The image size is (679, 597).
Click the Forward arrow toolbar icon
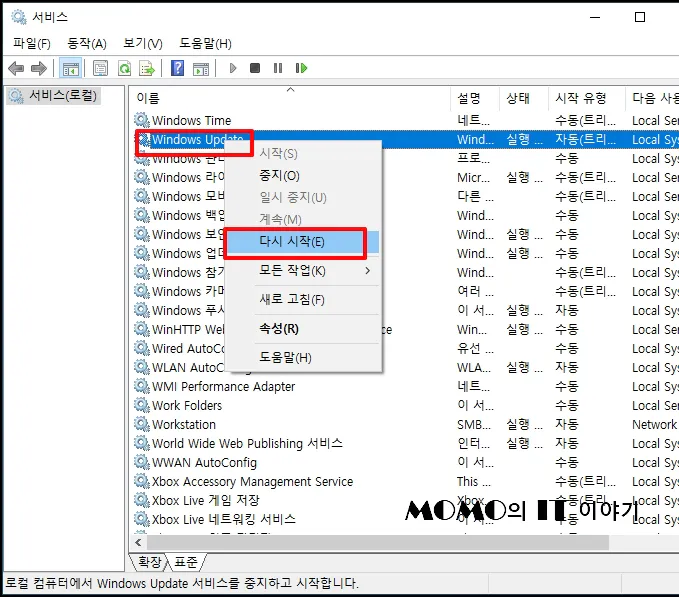tap(39, 68)
